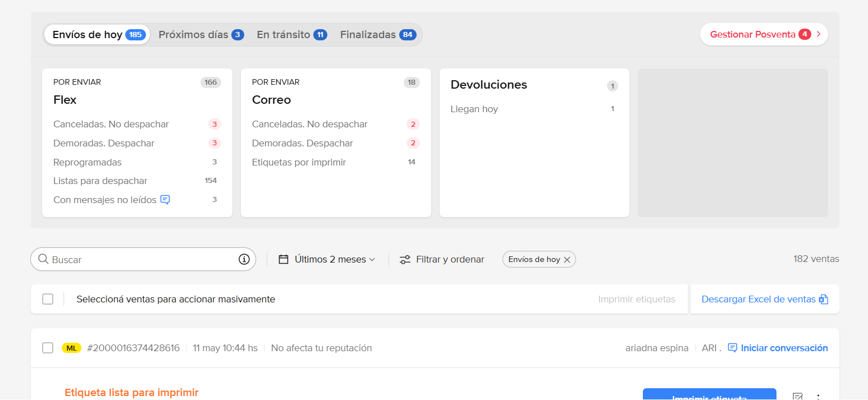Click the add note icon on the order
This screenshot has height=400, width=868.
coord(797,397)
